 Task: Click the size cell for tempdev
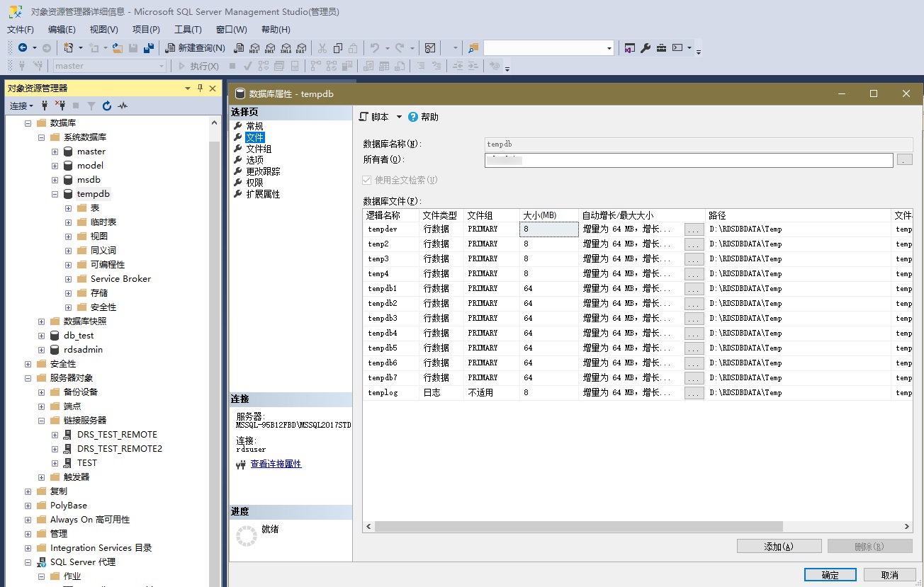[x=549, y=229]
